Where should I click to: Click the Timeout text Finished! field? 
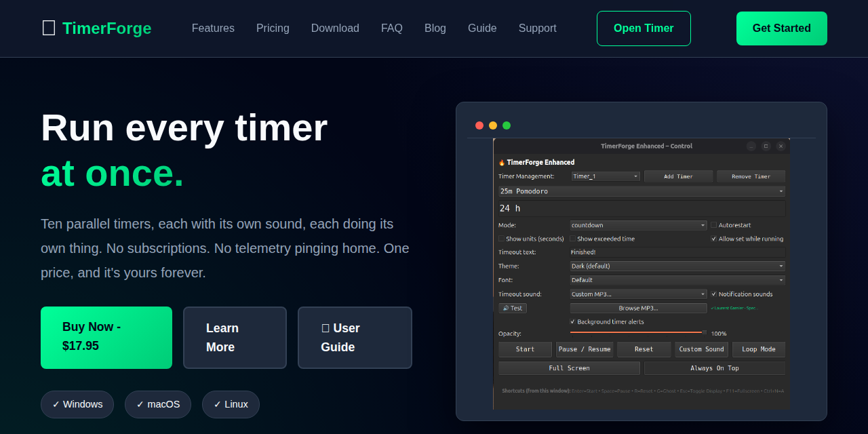point(677,252)
